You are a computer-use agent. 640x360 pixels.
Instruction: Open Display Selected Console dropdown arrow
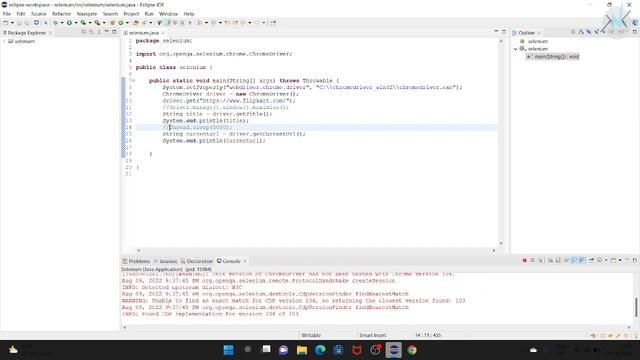[606, 260]
